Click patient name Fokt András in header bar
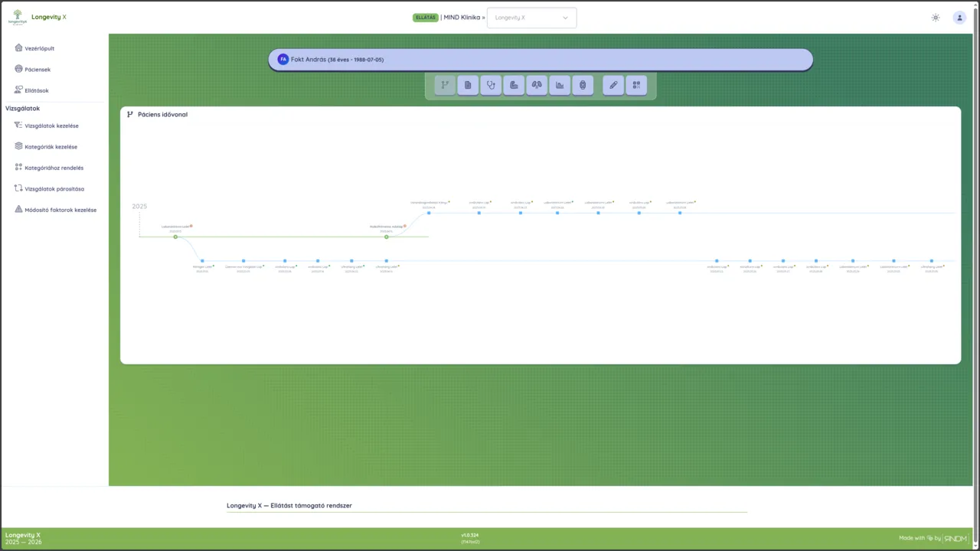980x551 pixels. click(309, 60)
